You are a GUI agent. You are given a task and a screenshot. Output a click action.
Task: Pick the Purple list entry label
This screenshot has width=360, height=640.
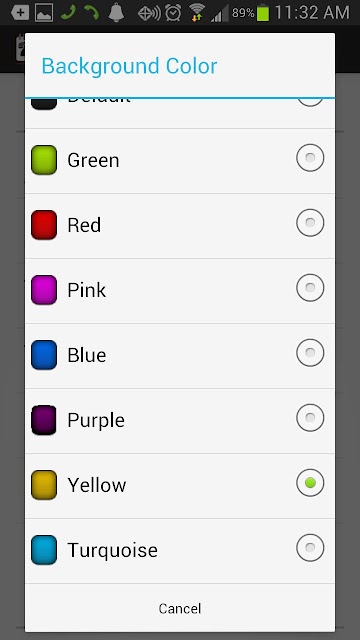pyautogui.click(x=96, y=420)
